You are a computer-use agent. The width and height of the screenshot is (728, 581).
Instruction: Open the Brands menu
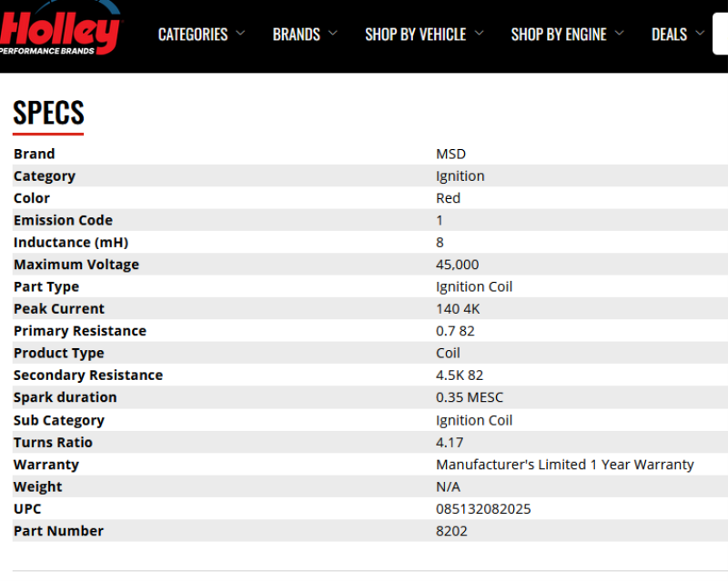297,35
